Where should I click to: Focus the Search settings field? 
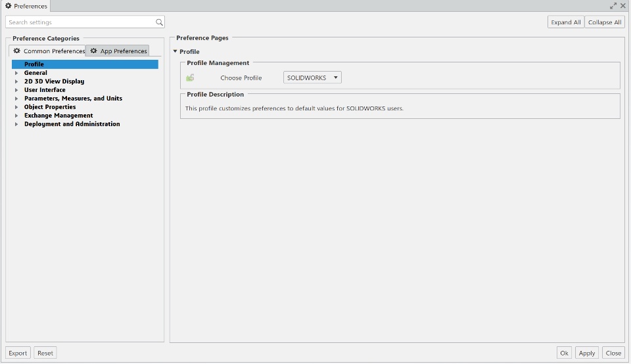(79, 22)
